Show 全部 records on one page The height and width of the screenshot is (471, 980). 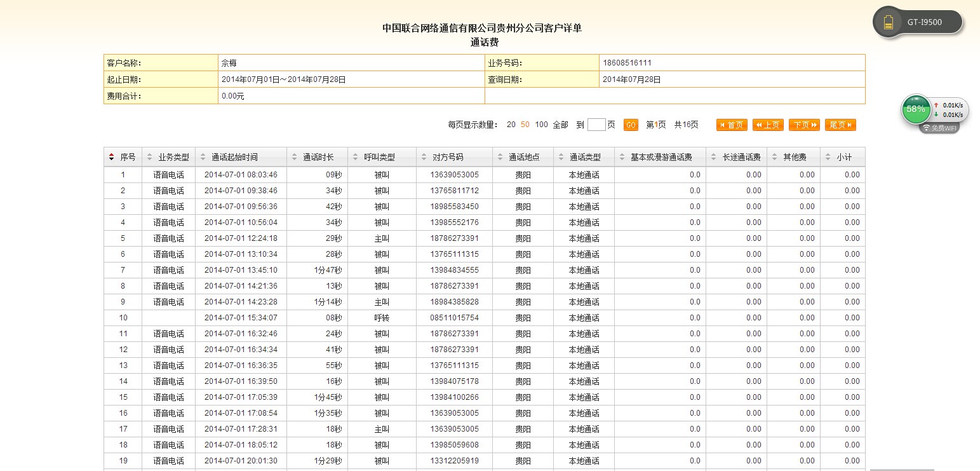[560, 125]
